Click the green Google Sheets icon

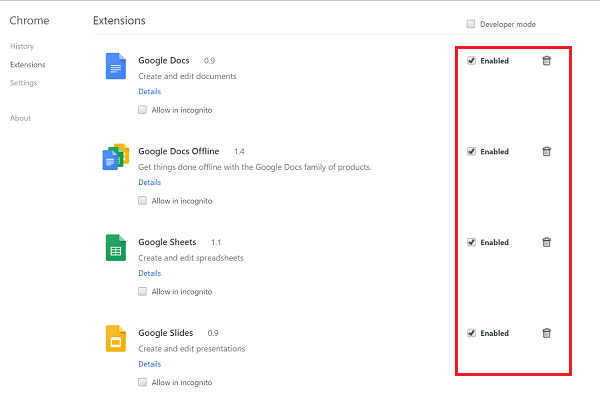(x=116, y=248)
